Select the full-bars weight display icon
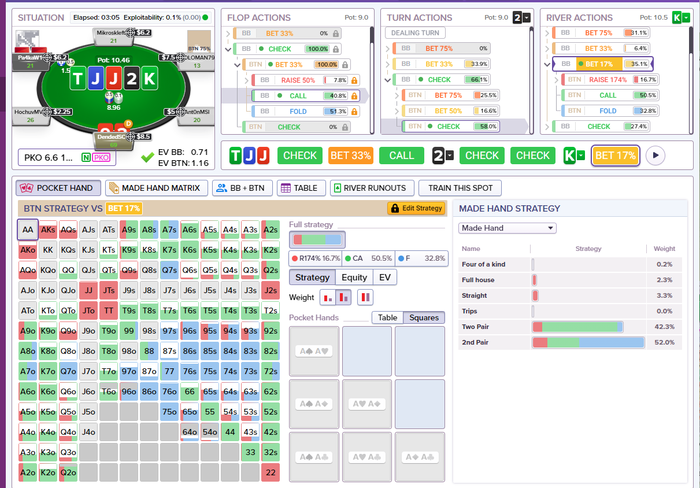The height and width of the screenshot is (488, 700). click(x=365, y=297)
